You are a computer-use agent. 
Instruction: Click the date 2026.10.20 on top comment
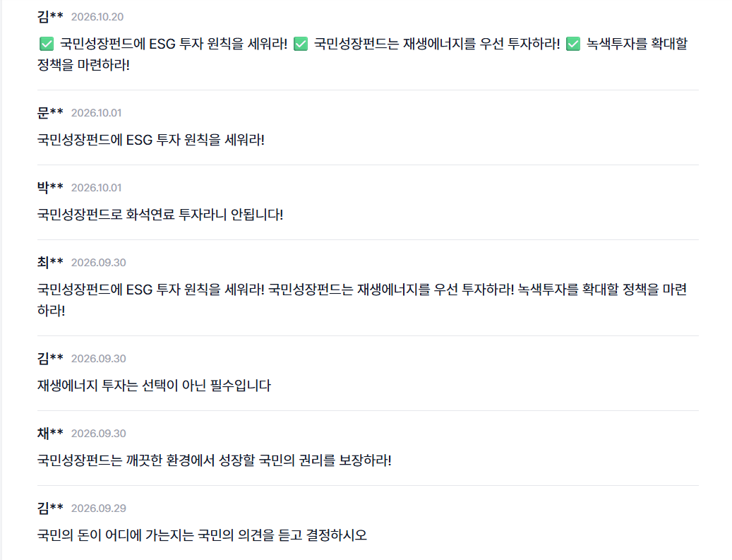[x=97, y=17]
